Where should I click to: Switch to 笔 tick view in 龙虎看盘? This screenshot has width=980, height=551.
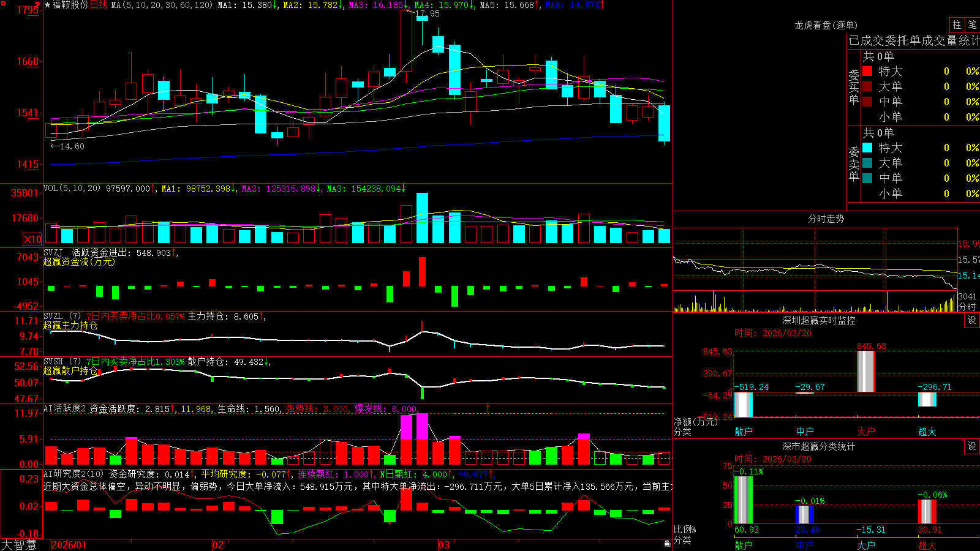pos(972,24)
